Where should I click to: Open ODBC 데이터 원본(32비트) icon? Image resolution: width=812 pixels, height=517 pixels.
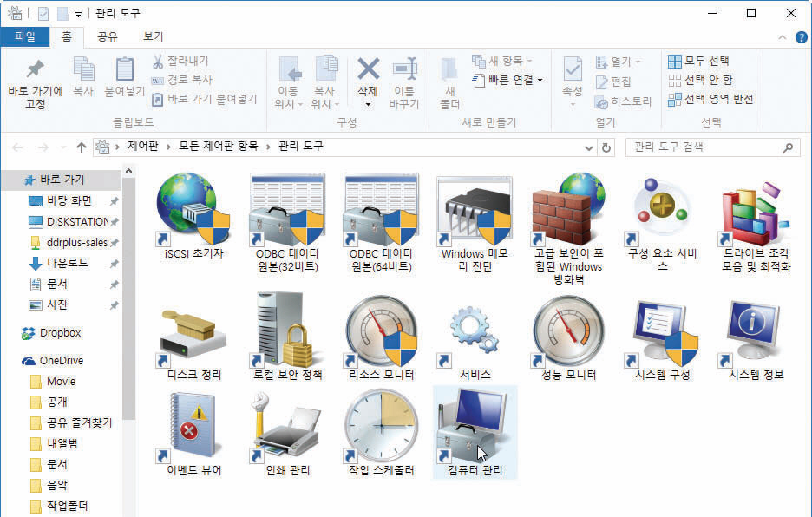[287, 223]
